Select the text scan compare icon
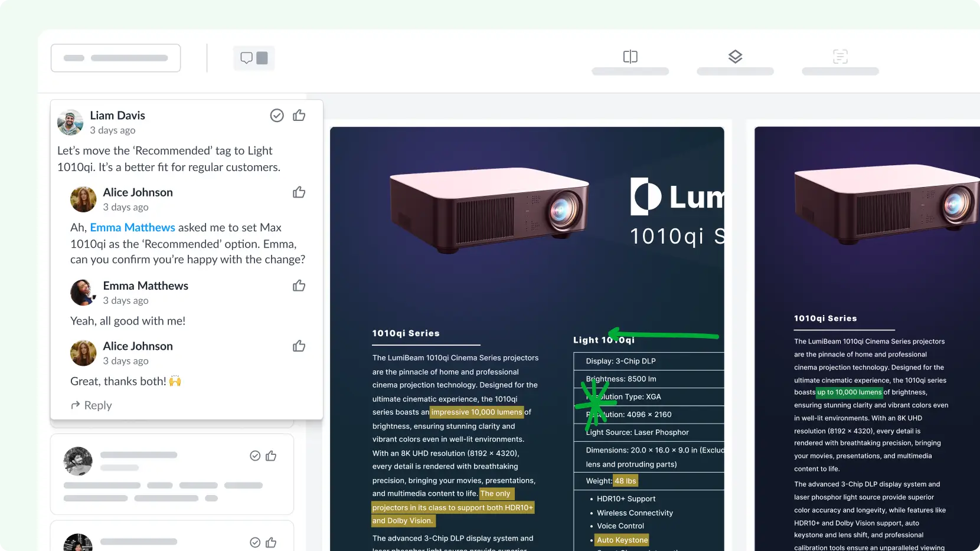The image size is (980, 551). [x=840, y=57]
